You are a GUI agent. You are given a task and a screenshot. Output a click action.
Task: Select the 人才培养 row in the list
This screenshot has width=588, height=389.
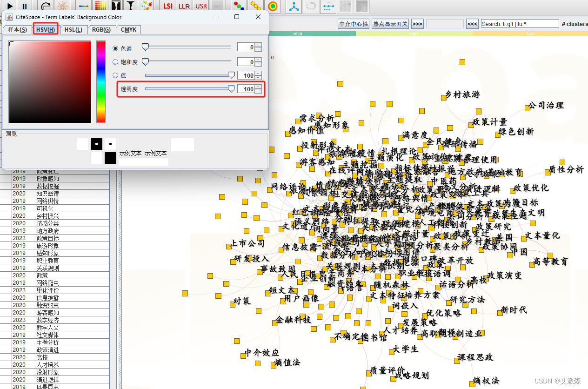(54, 365)
